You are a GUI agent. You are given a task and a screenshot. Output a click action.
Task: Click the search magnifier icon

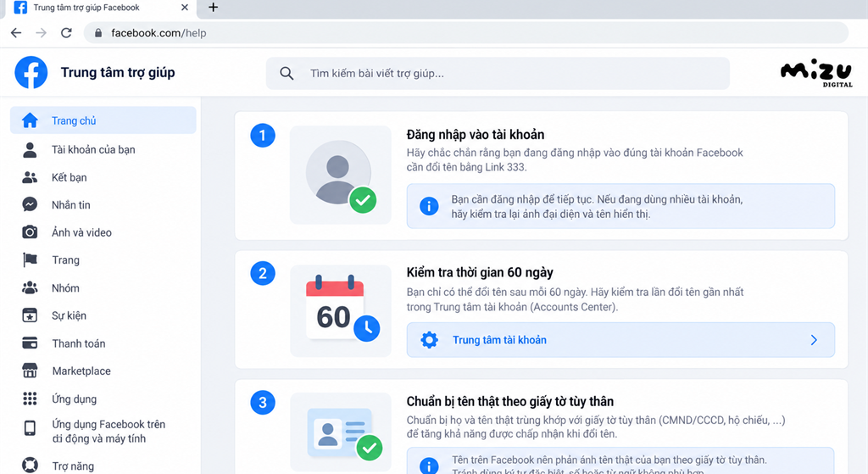tap(287, 73)
